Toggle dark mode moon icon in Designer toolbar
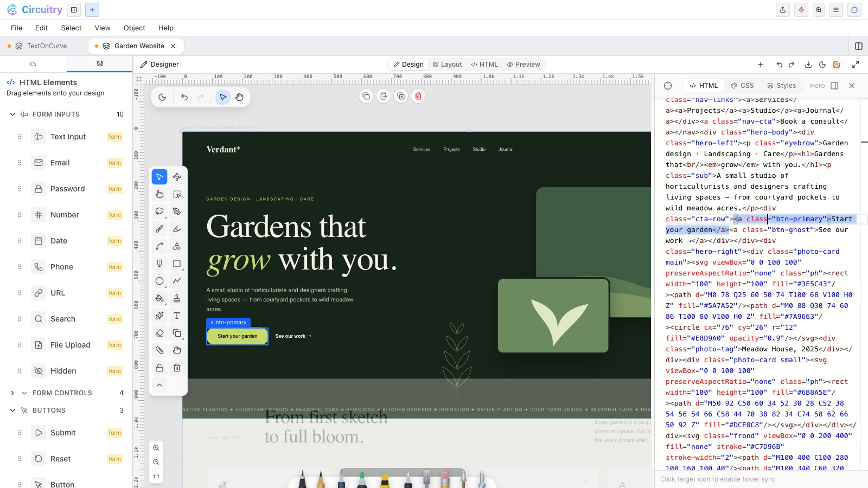 (822, 65)
